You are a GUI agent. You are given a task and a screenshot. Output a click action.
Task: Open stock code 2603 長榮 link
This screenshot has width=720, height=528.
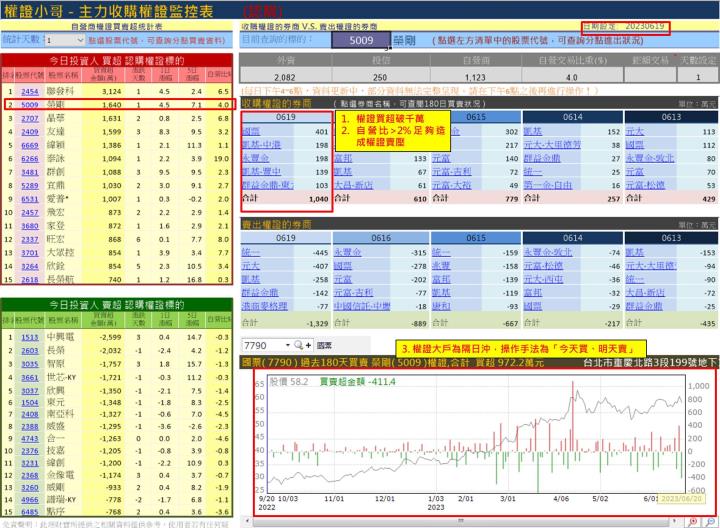pyautogui.click(x=29, y=350)
